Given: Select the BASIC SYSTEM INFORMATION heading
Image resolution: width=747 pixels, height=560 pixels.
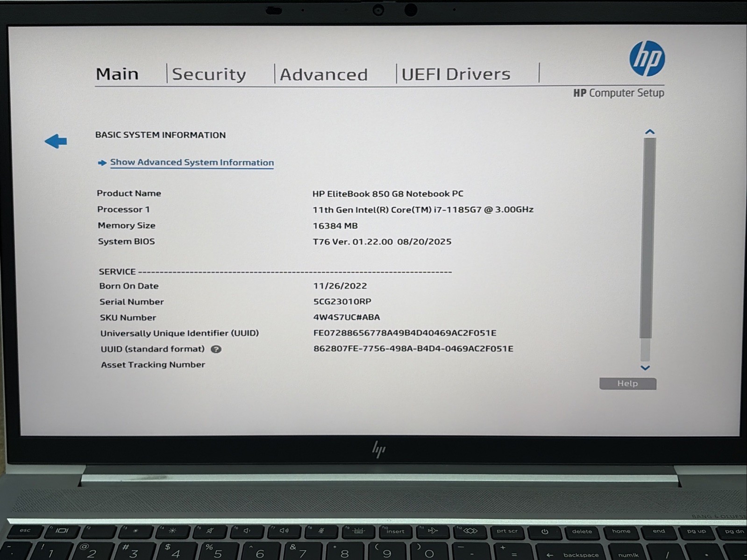Looking at the screenshot, I should [x=161, y=135].
